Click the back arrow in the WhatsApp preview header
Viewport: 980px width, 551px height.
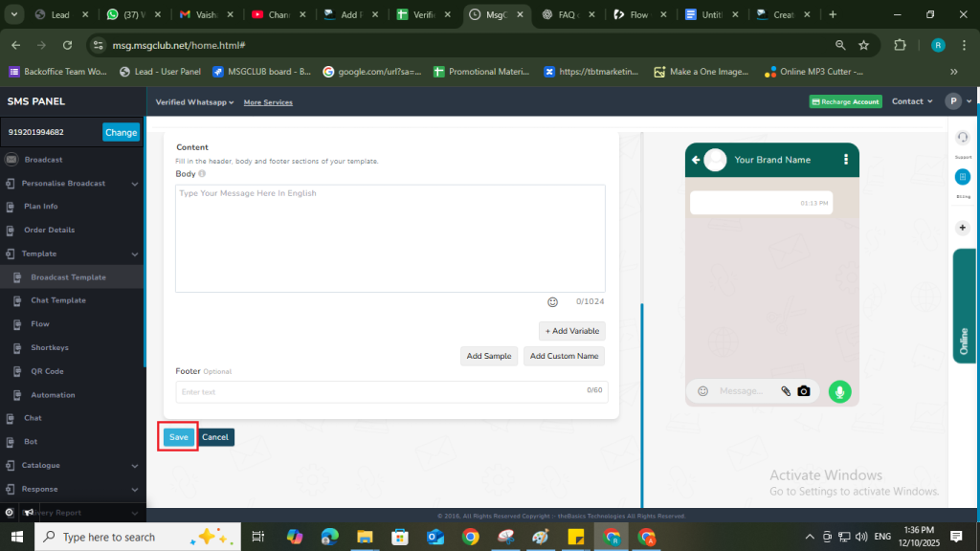pyautogui.click(x=696, y=160)
